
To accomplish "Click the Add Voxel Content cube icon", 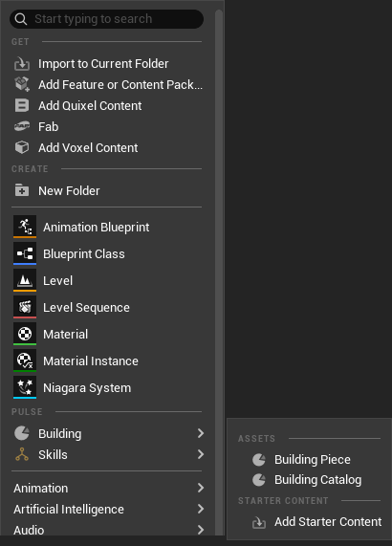I will pyautogui.click(x=22, y=147).
